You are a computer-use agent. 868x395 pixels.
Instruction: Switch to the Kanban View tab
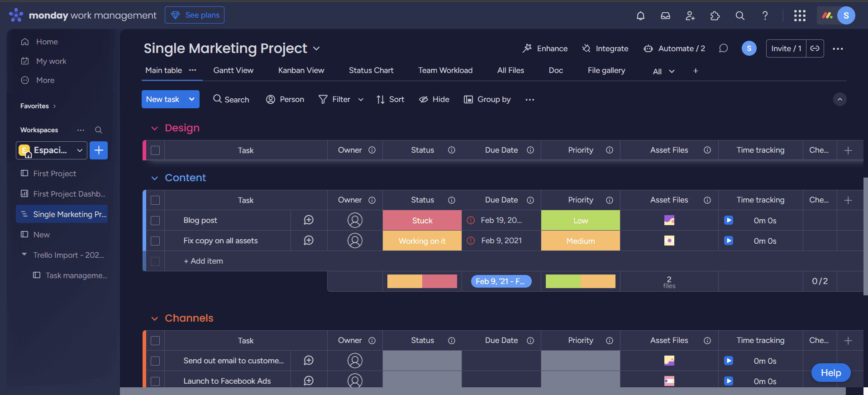click(x=301, y=70)
